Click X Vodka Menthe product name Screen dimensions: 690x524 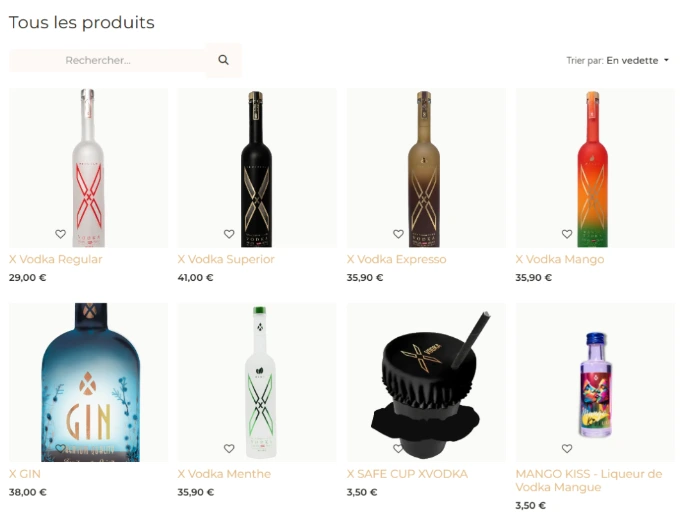pos(224,474)
